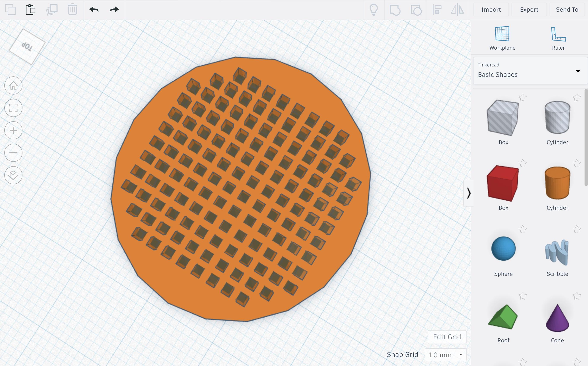Switch to orthographic view cube icon
This screenshot has width=588, height=366.
coord(13,175)
